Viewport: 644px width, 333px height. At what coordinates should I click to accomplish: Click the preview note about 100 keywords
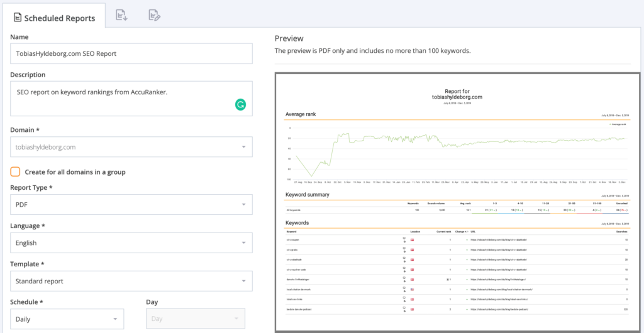(x=372, y=52)
